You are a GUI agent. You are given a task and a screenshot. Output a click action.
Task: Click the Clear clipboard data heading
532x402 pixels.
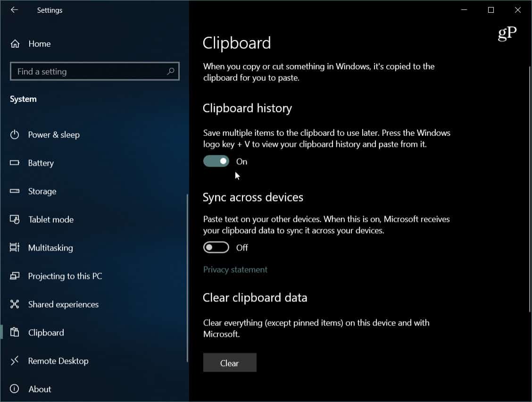point(255,298)
